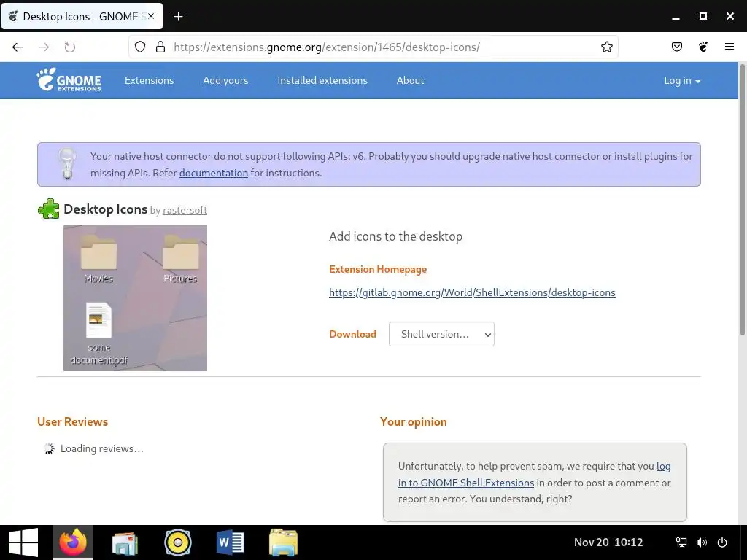The image size is (747, 560).
Task: Open the Add yours nav item
Action: 226,80
